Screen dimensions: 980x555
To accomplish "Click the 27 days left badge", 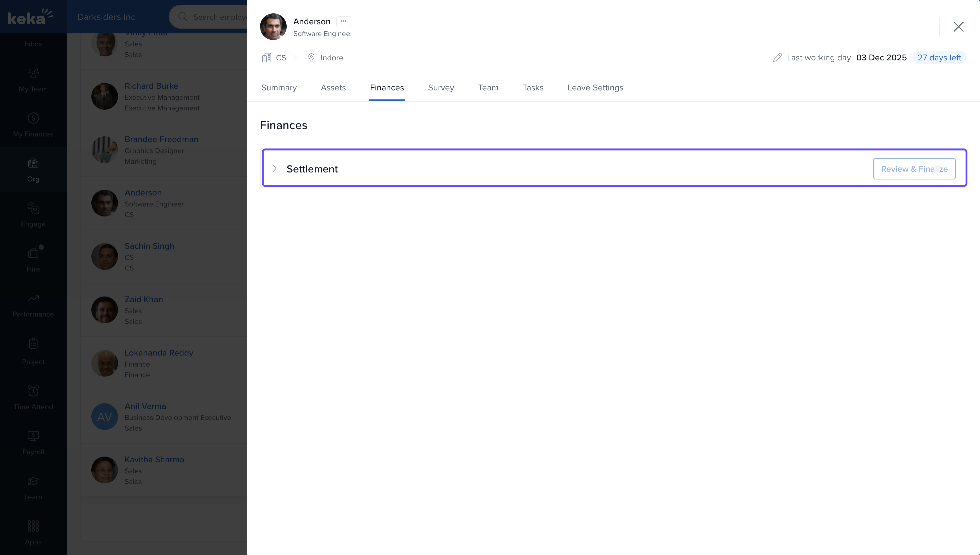I will point(939,58).
